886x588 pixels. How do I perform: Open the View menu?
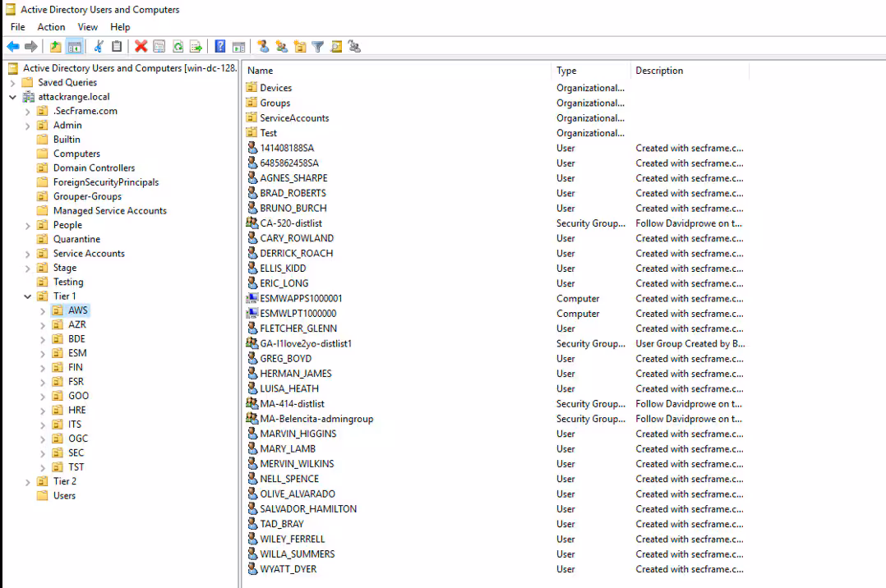pyautogui.click(x=87, y=27)
